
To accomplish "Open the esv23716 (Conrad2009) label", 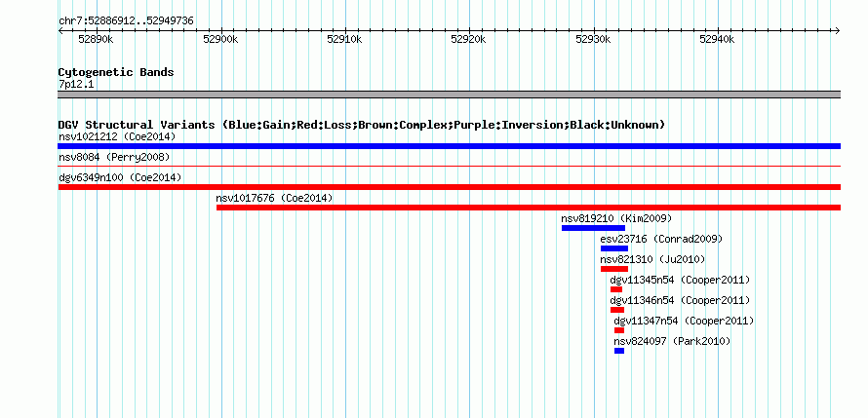I will [x=661, y=239].
